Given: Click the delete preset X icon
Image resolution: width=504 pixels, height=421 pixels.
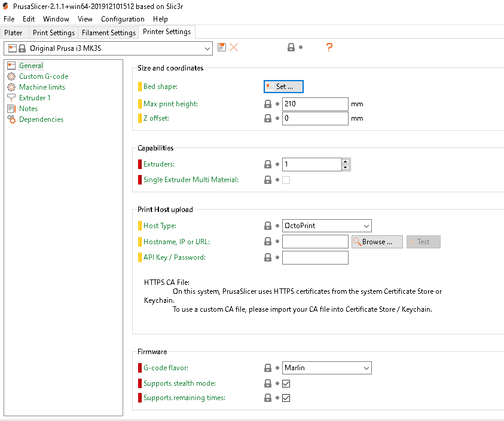Looking at the screenshot, I should (234, 47).
